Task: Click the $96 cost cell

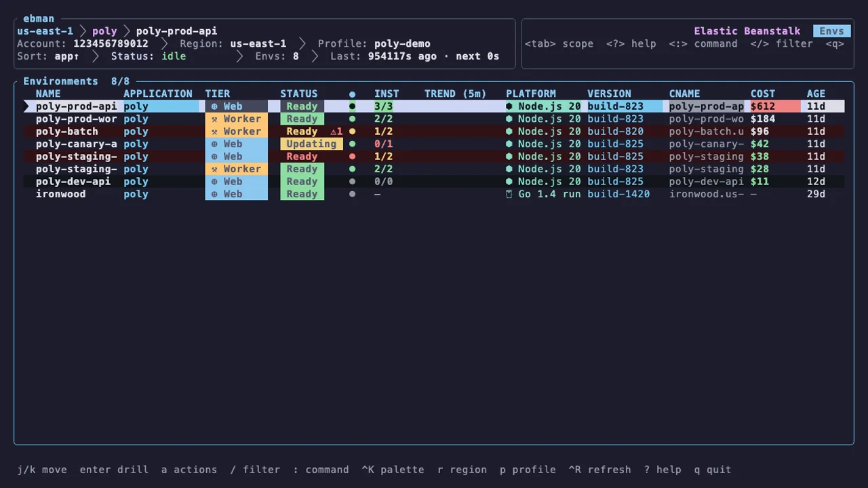Action: pos(760,131)
